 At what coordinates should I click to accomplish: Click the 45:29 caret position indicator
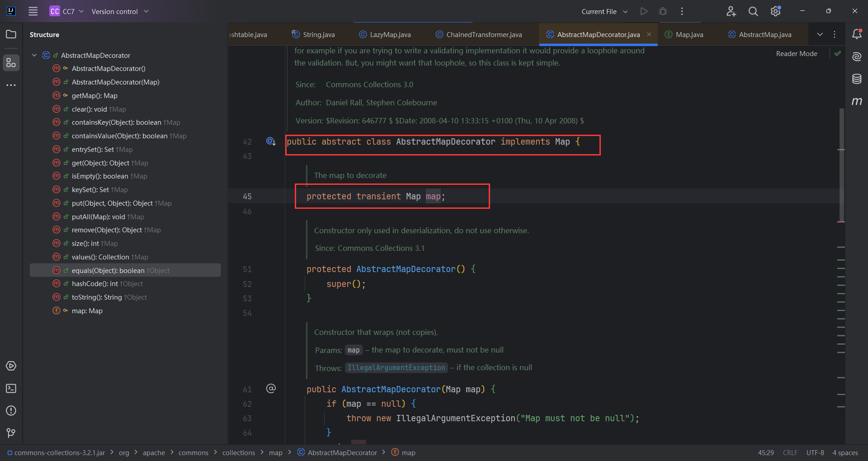(x=766, y=452)
